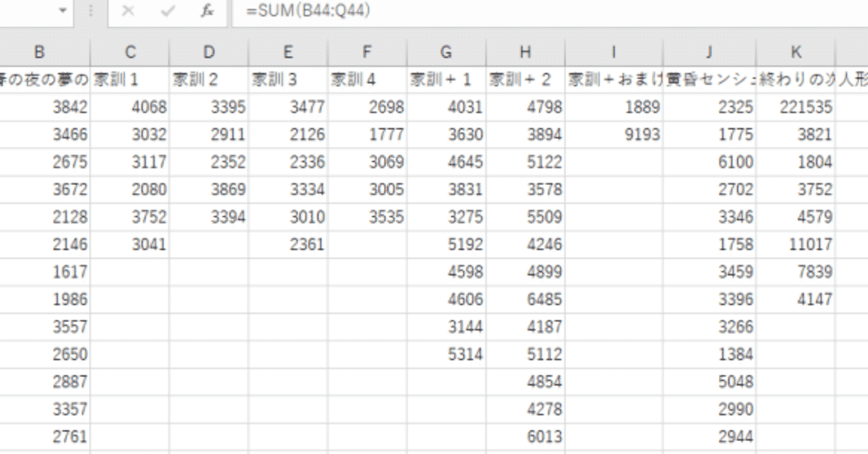Select cell containing 3557

pyautogui.click(x=45, y=327)
